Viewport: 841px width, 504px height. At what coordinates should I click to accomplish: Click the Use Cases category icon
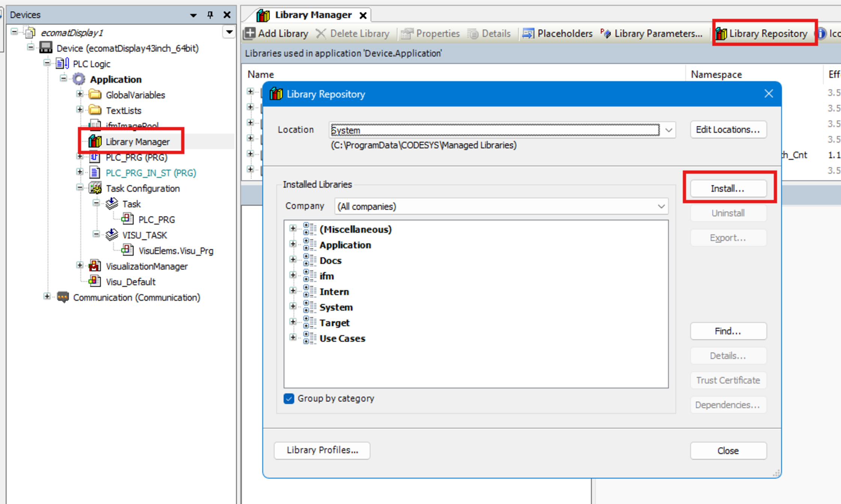309,338
